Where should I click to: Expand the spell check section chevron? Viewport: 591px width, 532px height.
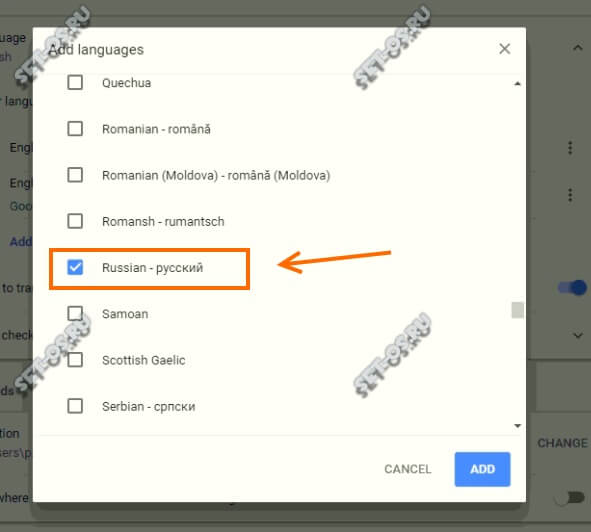pyautogui.click(x=577, y=335)
